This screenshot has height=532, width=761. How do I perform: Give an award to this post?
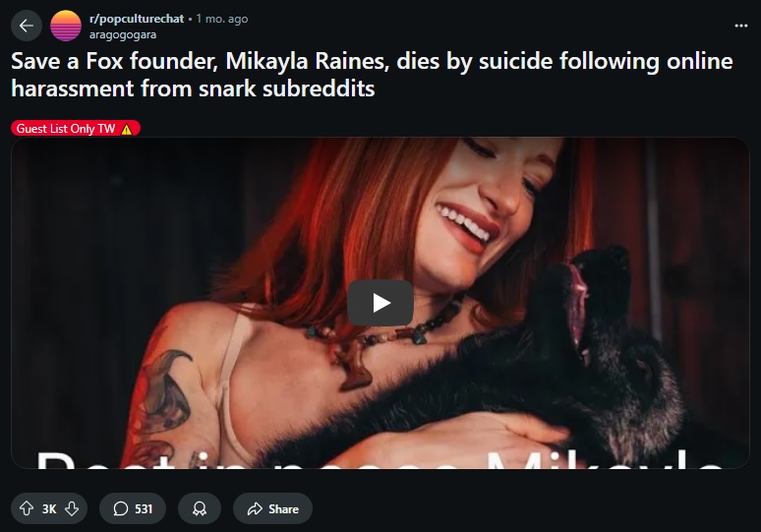coord(200,508)
